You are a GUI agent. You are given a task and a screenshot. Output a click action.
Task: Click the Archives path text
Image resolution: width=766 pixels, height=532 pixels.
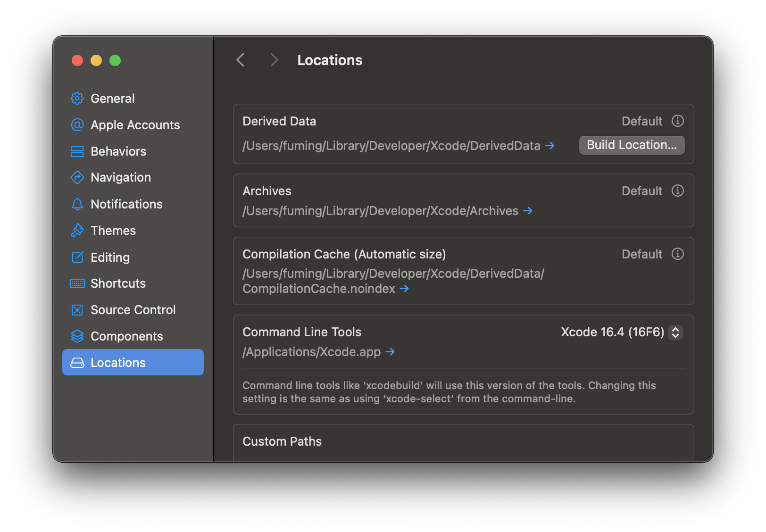pos(381,211)
